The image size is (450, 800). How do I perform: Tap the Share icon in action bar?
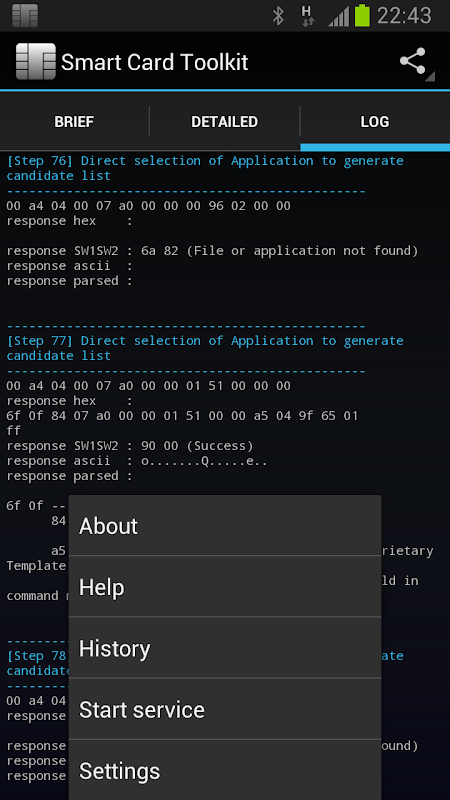pos(413,62)
